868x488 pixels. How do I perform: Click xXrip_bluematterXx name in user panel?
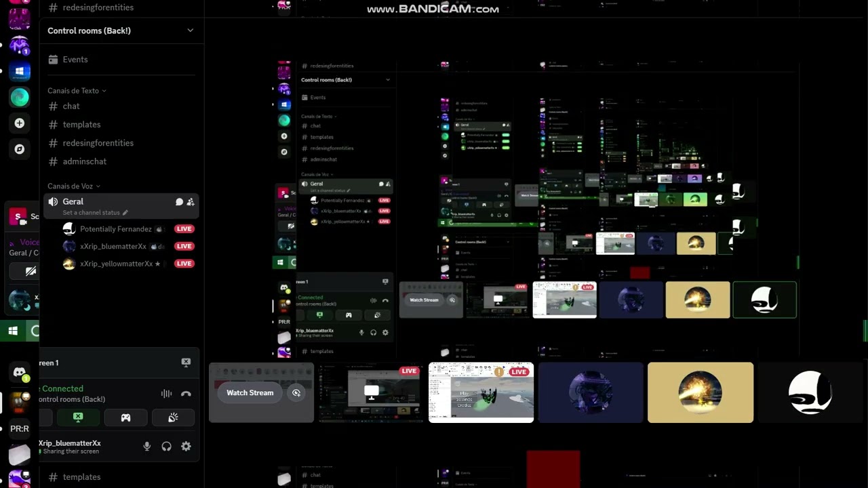click(69, 443)
